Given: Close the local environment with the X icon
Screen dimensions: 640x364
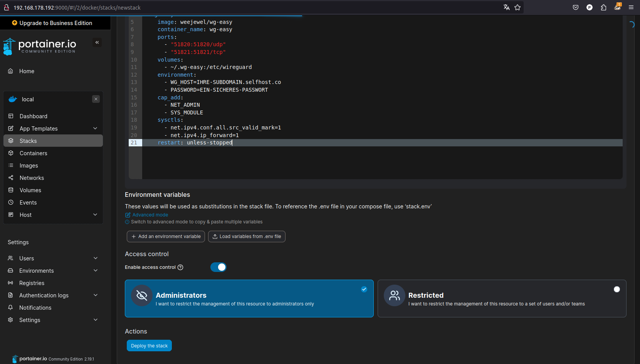Looking at the screenshot, I should point(96,99).
